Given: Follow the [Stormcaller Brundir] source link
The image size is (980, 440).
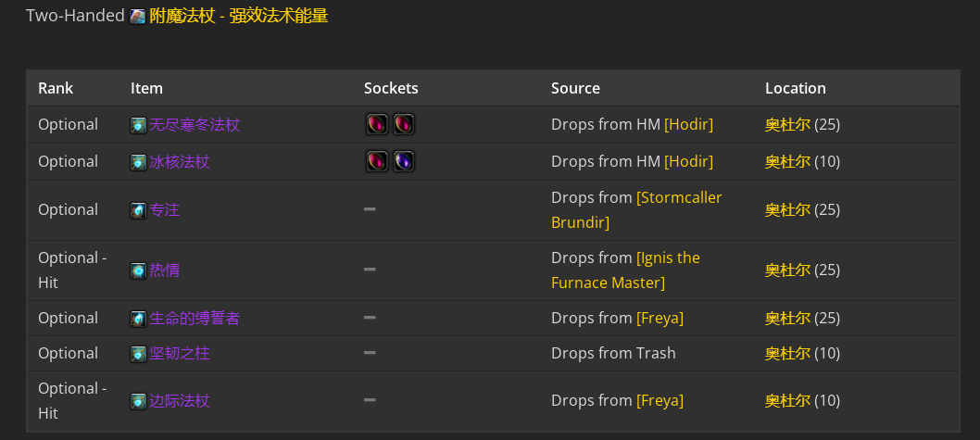Looking at the screenshot, I should click(x=636, y=210).
